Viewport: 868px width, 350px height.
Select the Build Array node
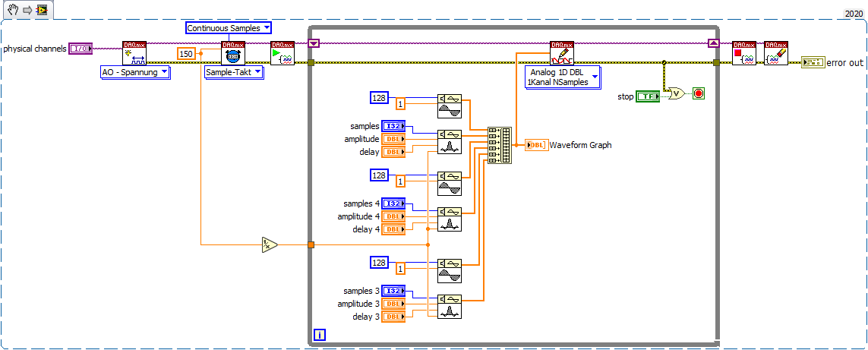[x=500, y=146]
